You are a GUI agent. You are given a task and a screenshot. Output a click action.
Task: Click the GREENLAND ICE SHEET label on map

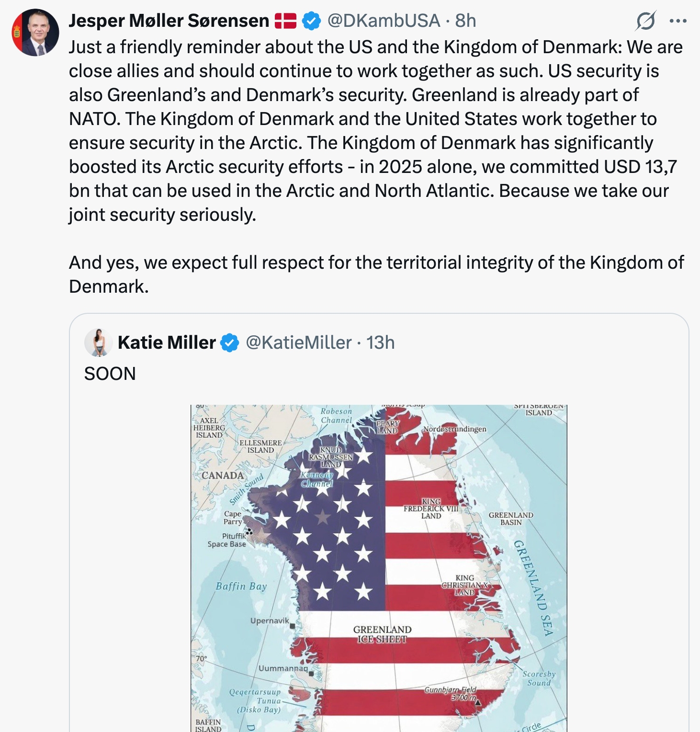point(382,634)
